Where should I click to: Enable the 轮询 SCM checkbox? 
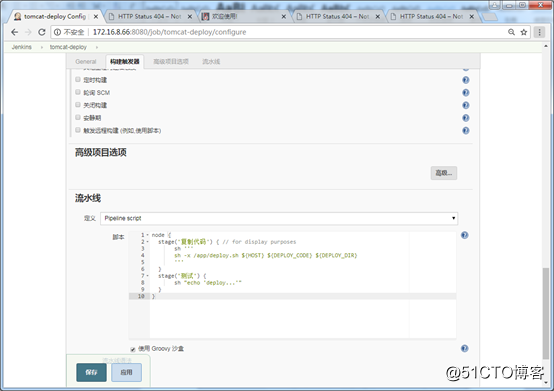click(x=78, y=92)
